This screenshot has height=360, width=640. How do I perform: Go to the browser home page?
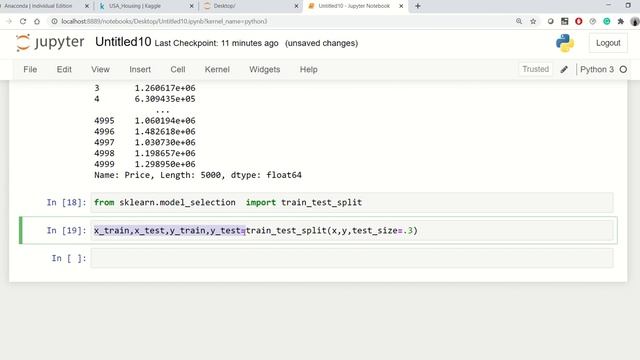37,21
